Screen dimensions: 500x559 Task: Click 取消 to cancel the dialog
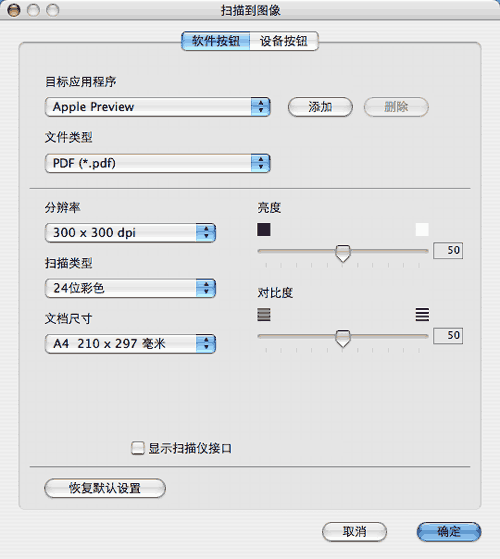[x=354, y=532]
